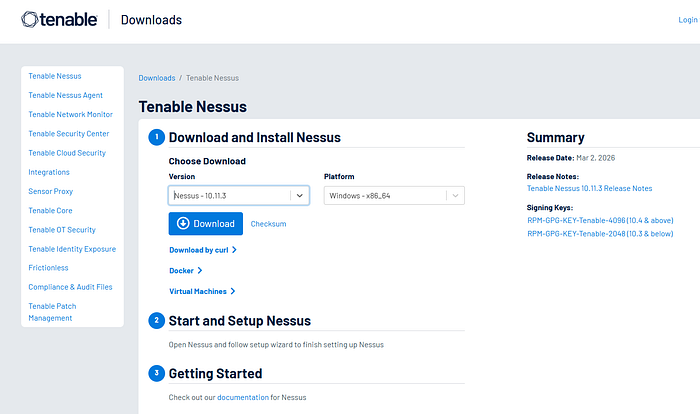
Task: Open the Frictionless sidebar link
Action: click(x=48, y=268)
